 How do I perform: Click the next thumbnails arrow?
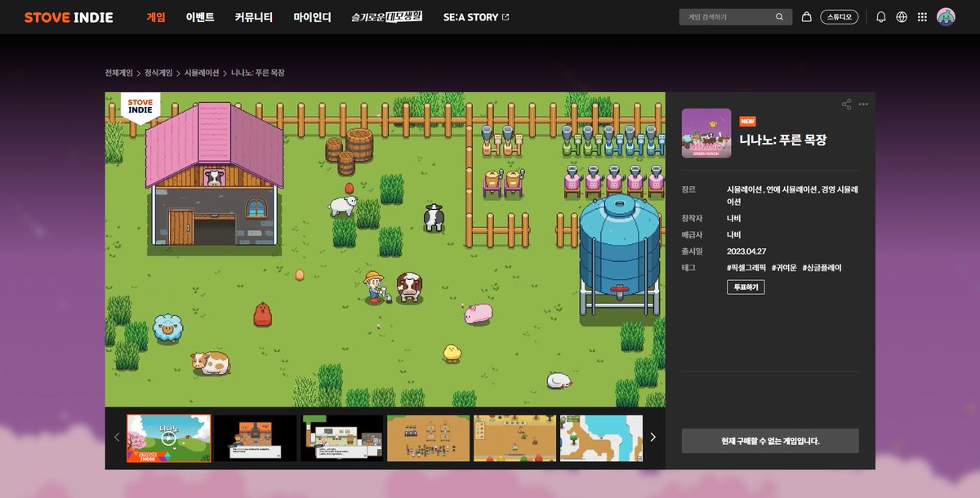pyautogui.click(x=653, y=437)
